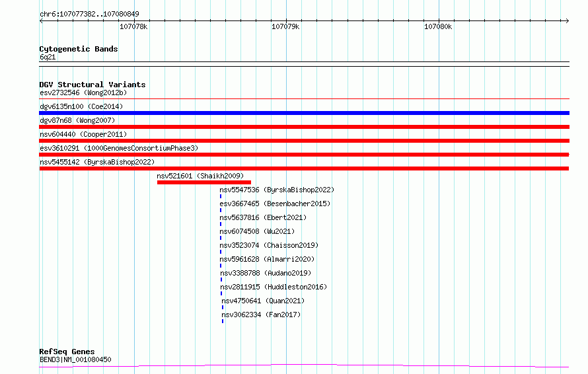Click the ruler's left arrowhead
588x374 pixels.
(41, 21)
